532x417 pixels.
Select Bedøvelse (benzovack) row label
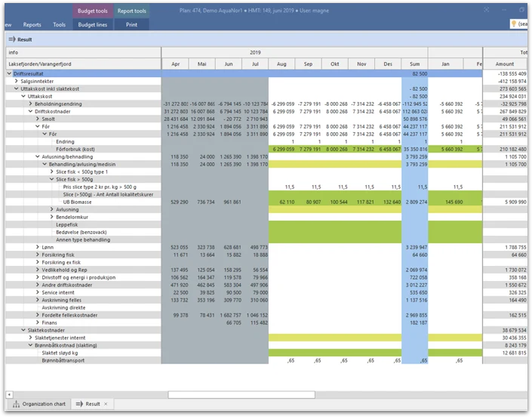pyautogui.click(x=81, y=232)
